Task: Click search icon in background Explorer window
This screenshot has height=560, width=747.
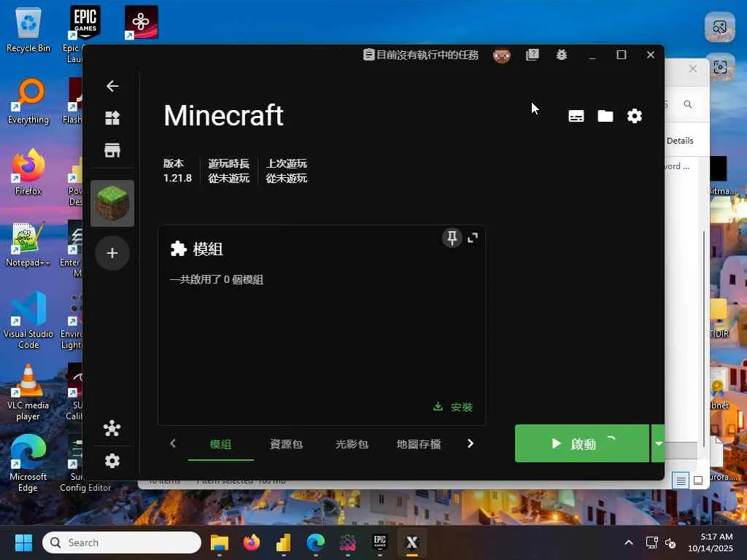Action: 688,104
